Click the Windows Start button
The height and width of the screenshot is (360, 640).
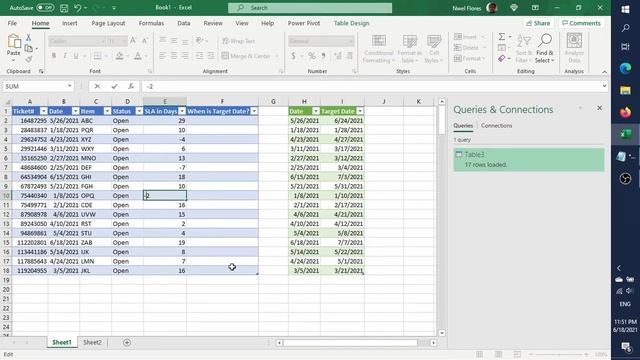(x=625, y=9)
